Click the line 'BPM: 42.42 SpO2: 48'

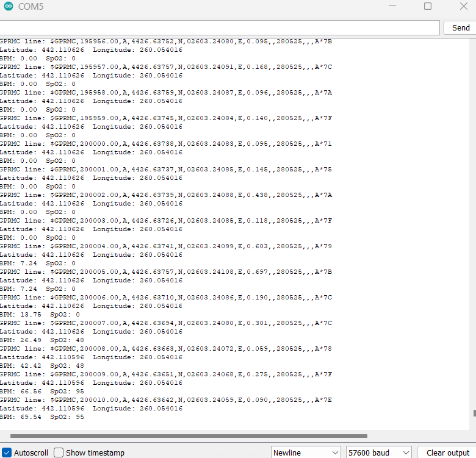(42, 366)
